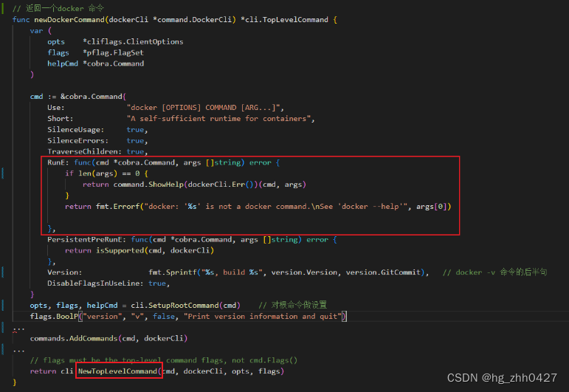
Task: Click comment '// docker -v 命令的后半句'
Action: pyautogui.click(x=494, y=272)
